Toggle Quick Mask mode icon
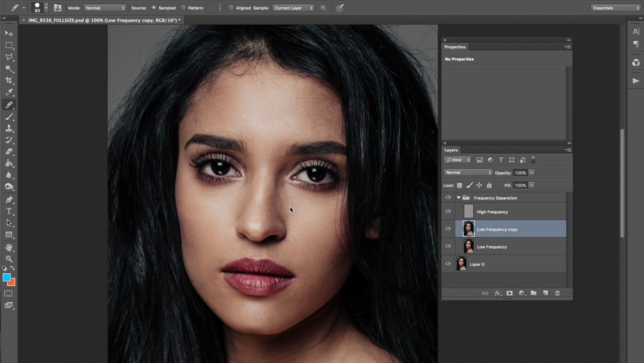This screenshot has width=644, height=363. click(x=9, y=294)
